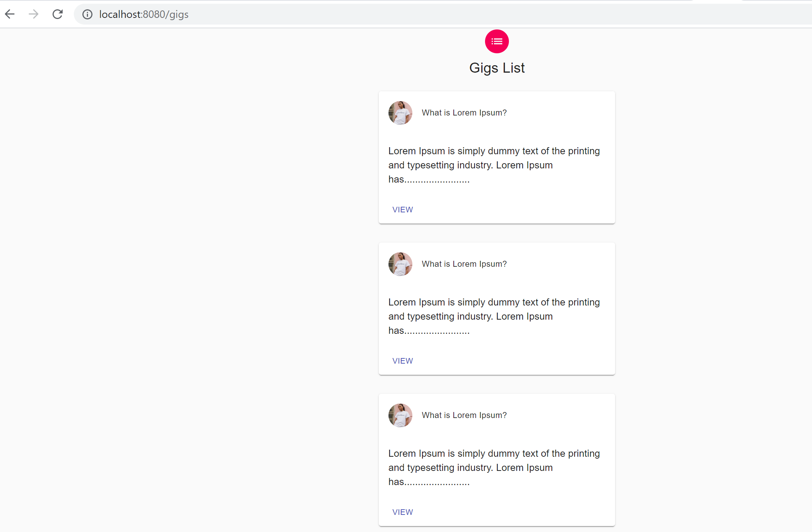Viewport: 812px width, 532px height.
Task: Reload the page with the refresh icon
Action: [x=57, y=14]
